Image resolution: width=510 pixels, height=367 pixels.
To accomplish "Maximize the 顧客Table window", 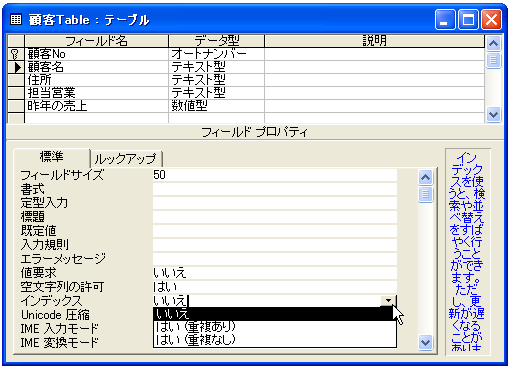I will tap(468, 20).
